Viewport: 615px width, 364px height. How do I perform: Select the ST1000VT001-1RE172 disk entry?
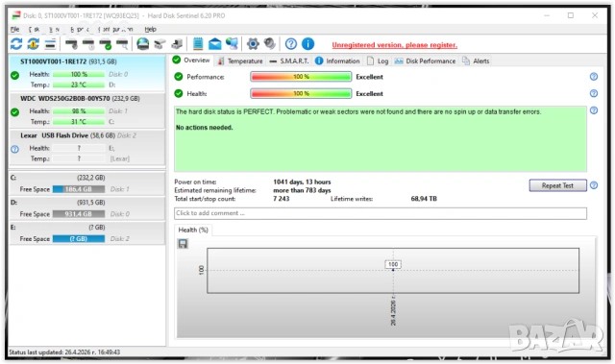coord(87,73)
